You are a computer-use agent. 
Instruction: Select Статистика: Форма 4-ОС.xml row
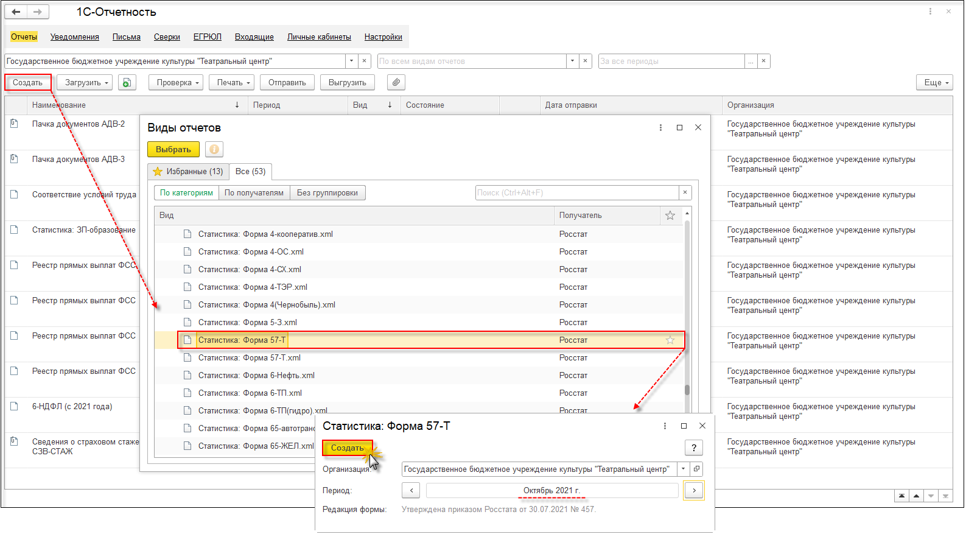point(419,251)
